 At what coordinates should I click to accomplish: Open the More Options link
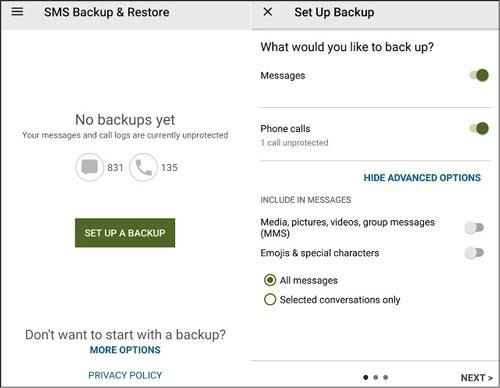click(125, 350)
